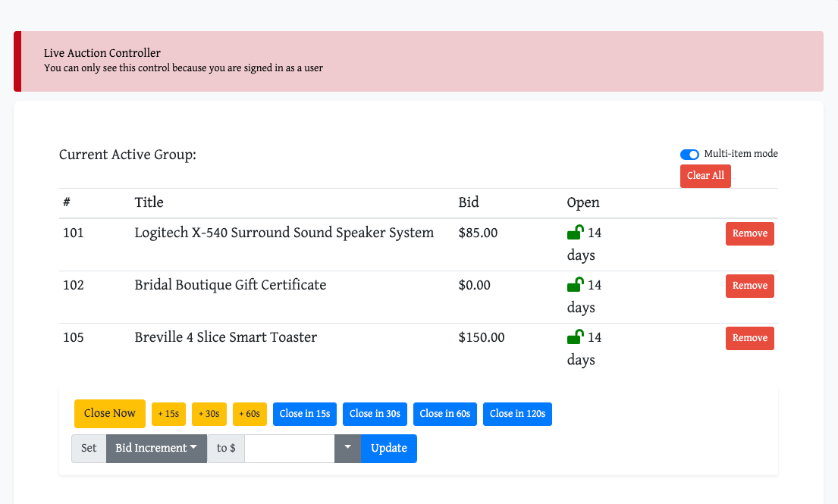
Task: Toggle the Multi-item mode switch
Action: tap(689, 155)
